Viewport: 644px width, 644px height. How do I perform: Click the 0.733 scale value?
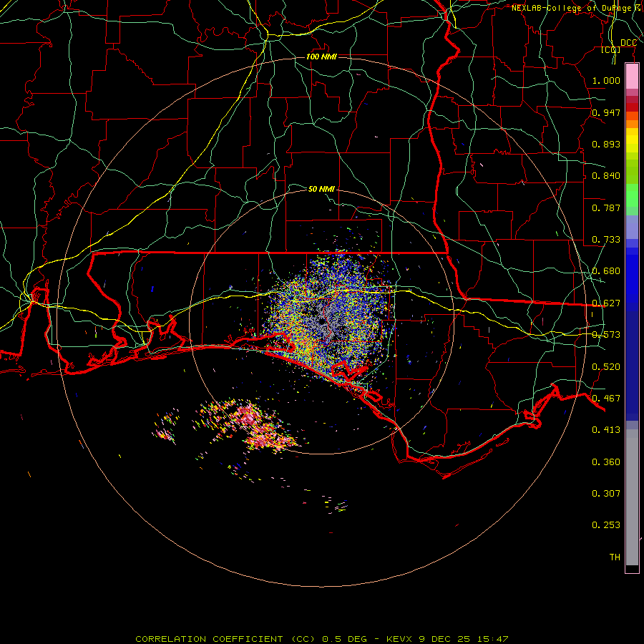click(x=606, y=240)
